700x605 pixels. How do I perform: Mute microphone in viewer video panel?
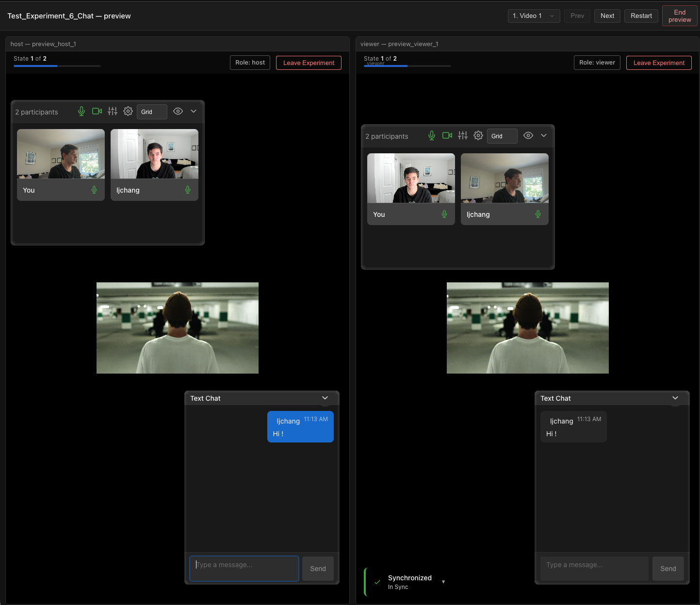[432, 136]
